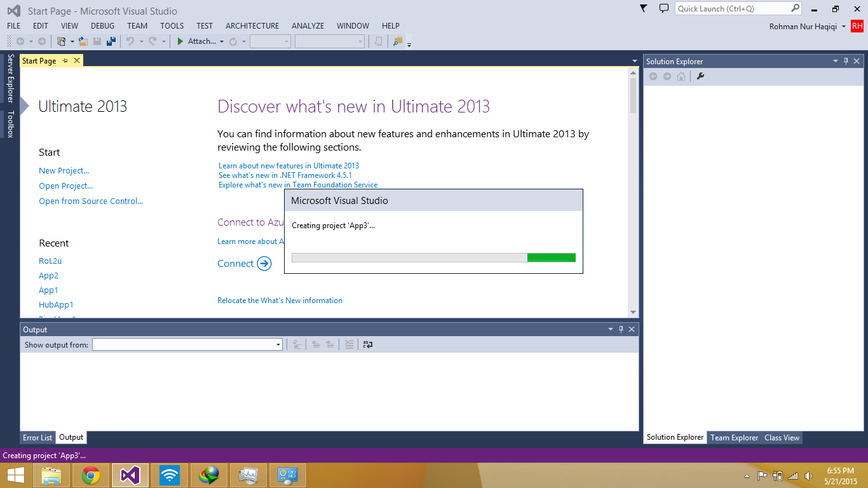Click the New Project toolbar icon
Viewport: 868px width, 488px height.
pos(62,41)
